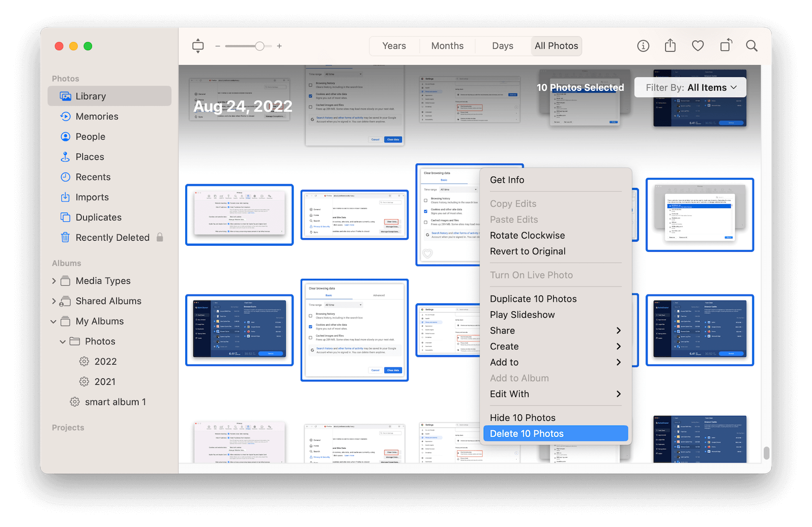
Task: Choose Hide 10 Photos menu item
Action: tap(556, 418)
